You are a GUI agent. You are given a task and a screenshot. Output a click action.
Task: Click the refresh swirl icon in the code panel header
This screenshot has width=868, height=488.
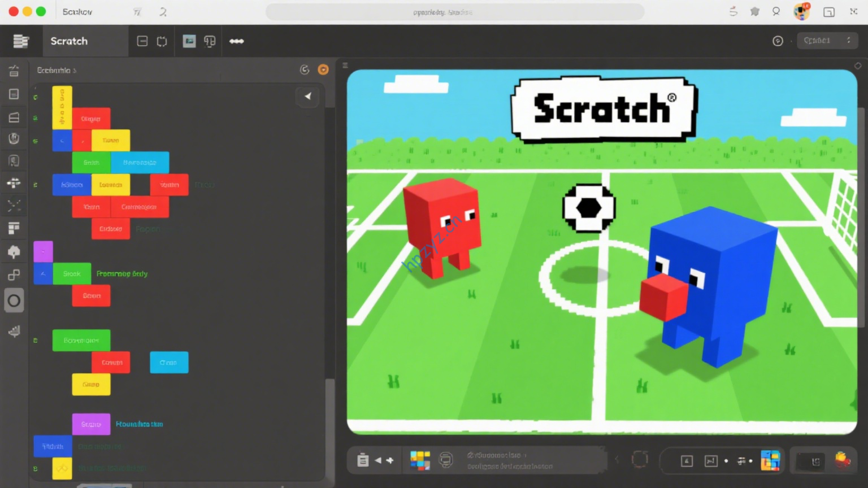tap(305, 69)
